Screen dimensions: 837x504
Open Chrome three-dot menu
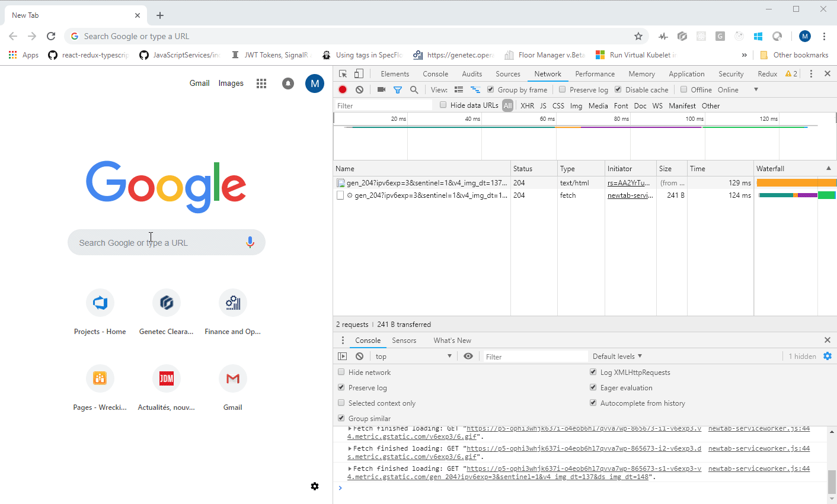[824, 36]
